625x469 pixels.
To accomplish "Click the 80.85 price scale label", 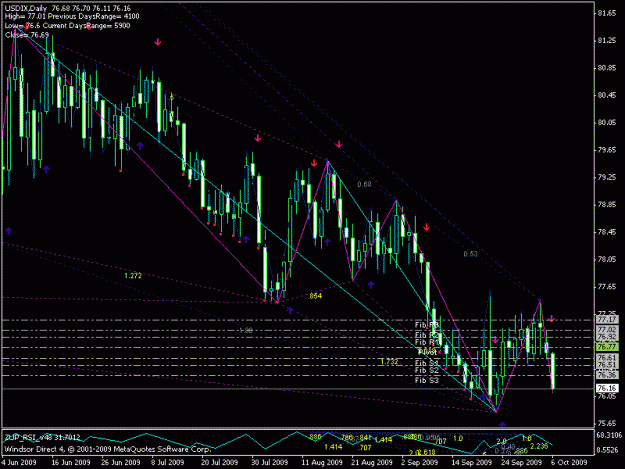I will (607, 68).
